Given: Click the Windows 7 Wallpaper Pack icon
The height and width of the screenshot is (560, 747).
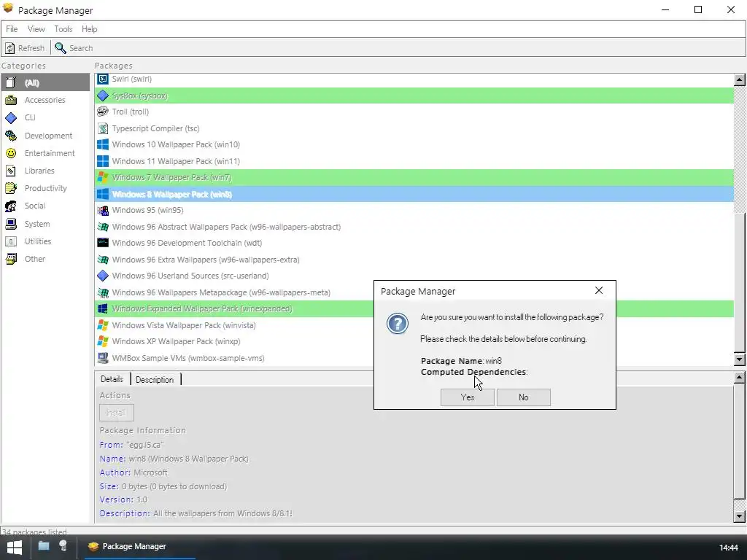Looking at the screenshot, I should 102,177.
